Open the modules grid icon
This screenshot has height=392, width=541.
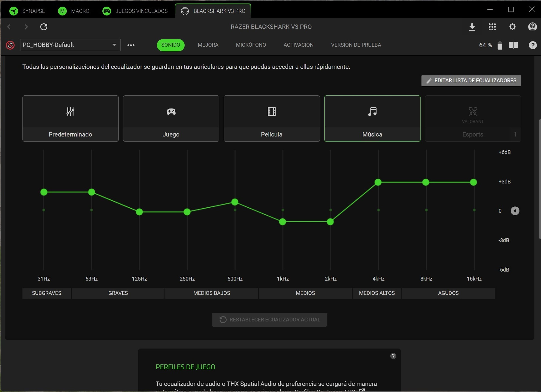click(x=492, y=27)
